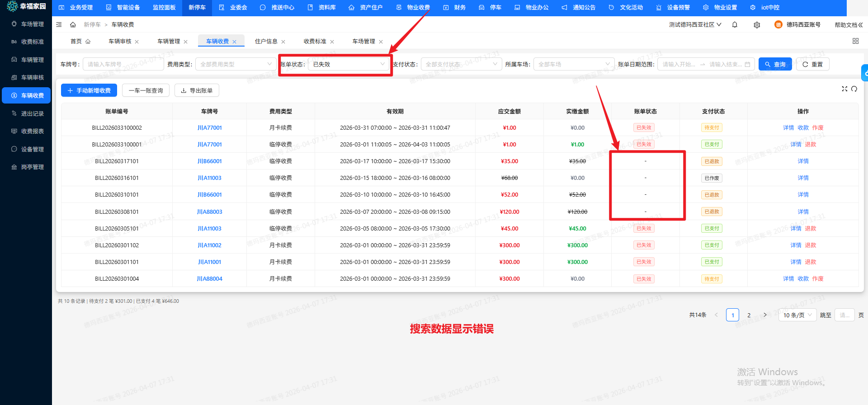Image resolution: width=868 pixels, height=405 pixels.
Task: Click the 手动新增收费 button
Action: coord(89,90)
